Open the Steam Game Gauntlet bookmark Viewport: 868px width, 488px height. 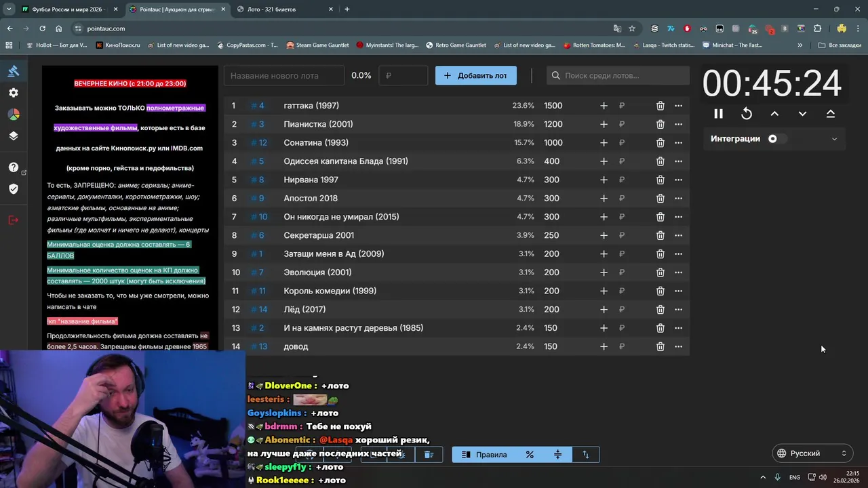(x=317, y=45)
